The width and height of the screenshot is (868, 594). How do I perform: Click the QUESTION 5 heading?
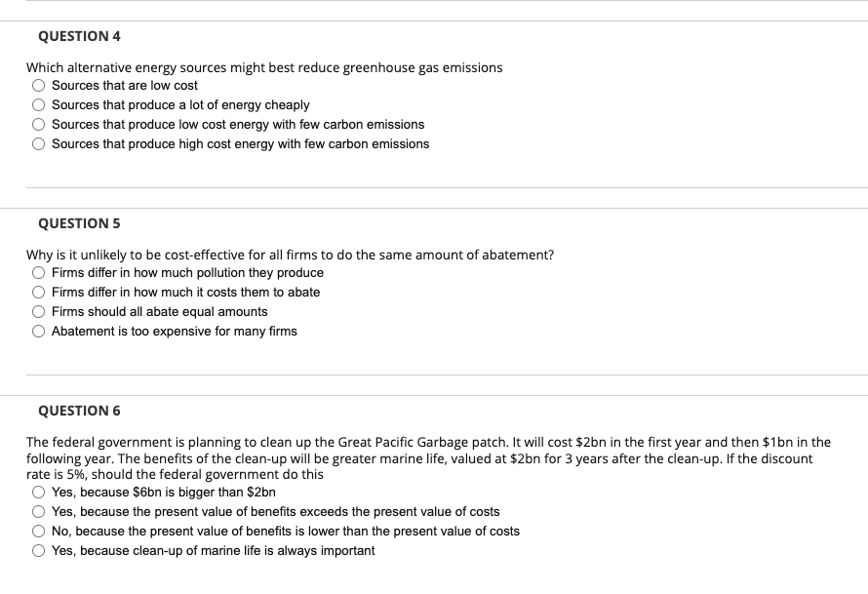coord(78,222)
